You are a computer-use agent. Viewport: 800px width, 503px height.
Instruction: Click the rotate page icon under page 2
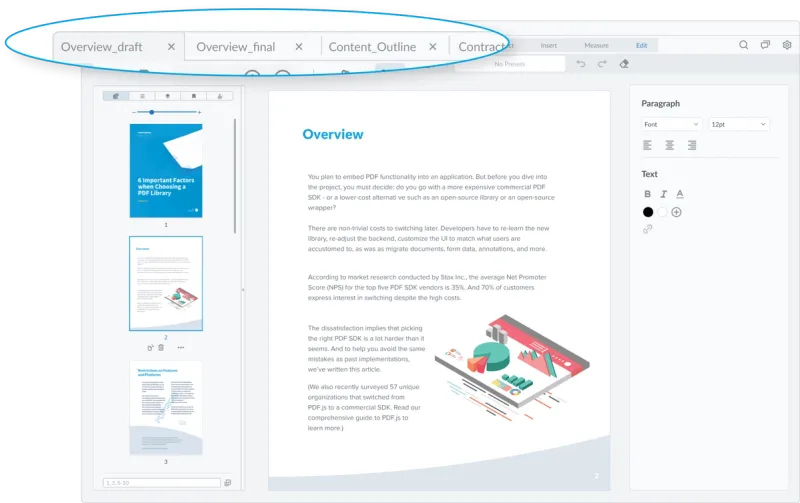(150, 348)
